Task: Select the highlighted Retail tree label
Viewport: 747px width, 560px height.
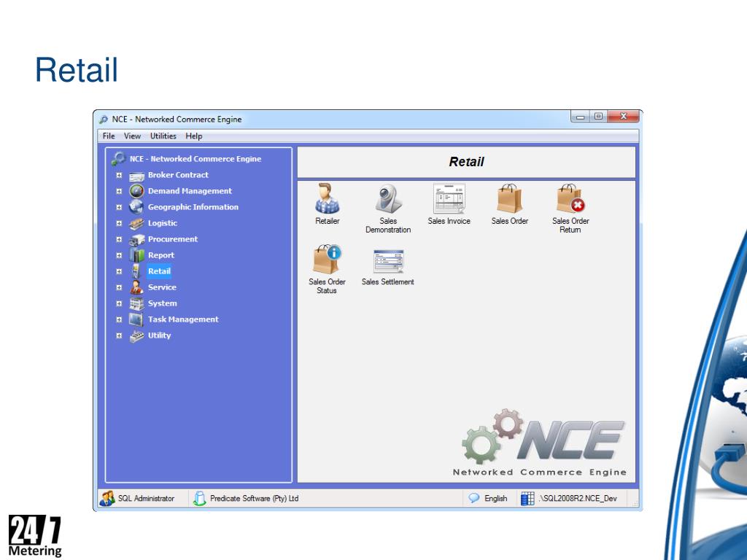Action: (x=159, y=271)
